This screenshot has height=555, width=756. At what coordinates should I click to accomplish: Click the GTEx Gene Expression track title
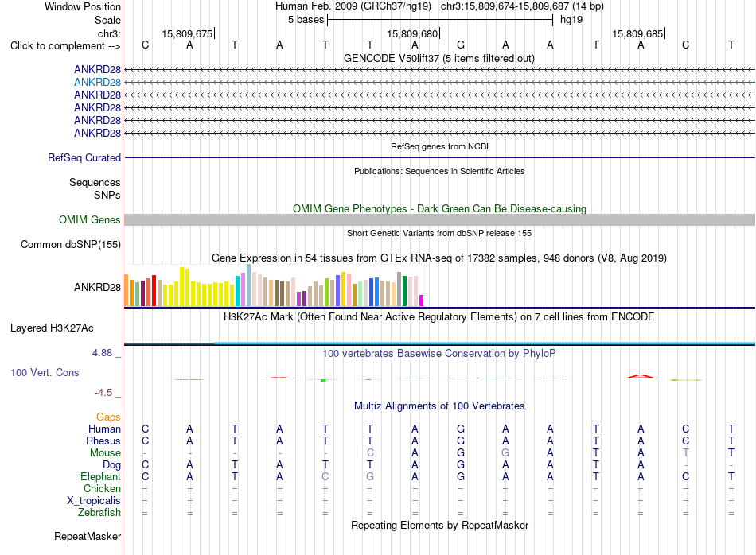coord(439,258)
